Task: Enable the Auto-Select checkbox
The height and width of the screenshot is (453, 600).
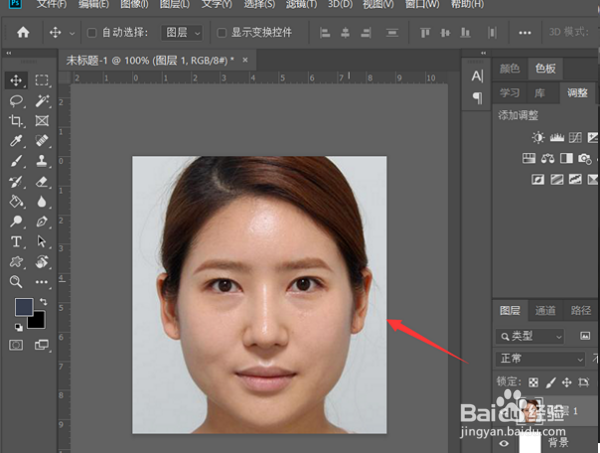Action: 92,33
